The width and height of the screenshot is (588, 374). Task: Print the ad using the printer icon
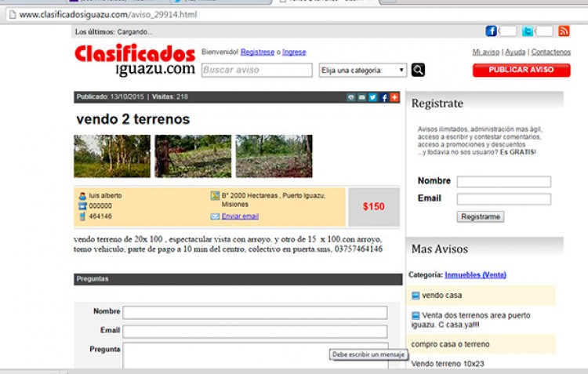tap(351, 97)
